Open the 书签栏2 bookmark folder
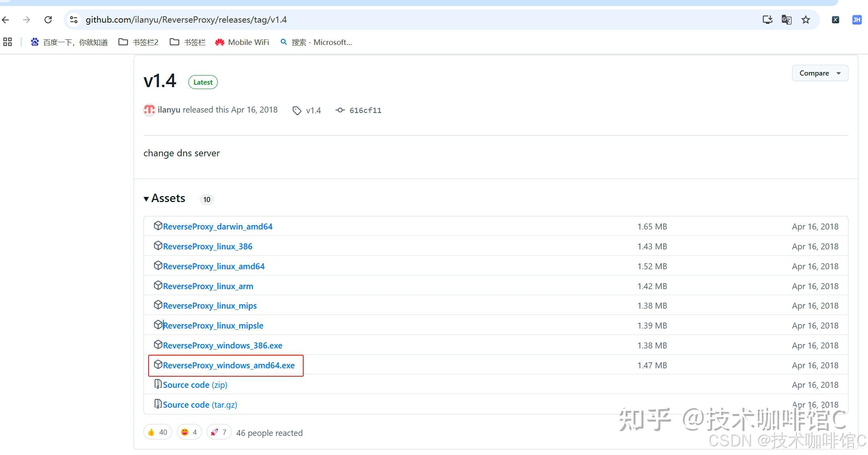 (x=138, y=42)
